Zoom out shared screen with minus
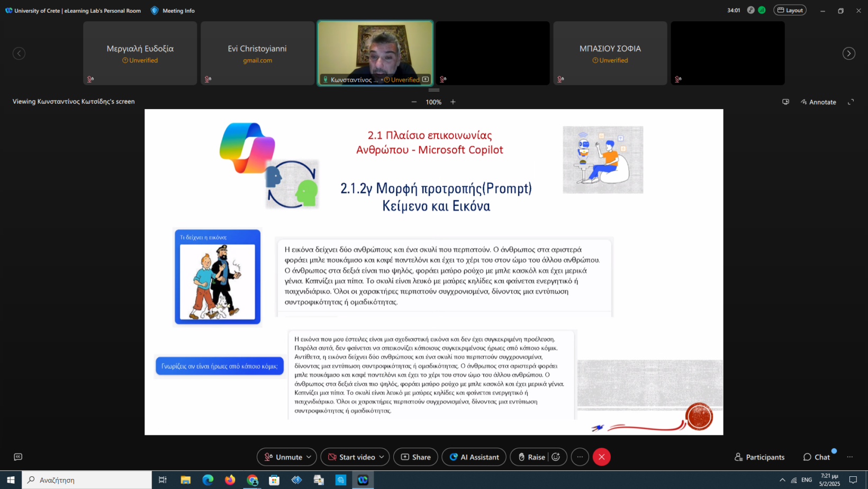 (414, 102)
